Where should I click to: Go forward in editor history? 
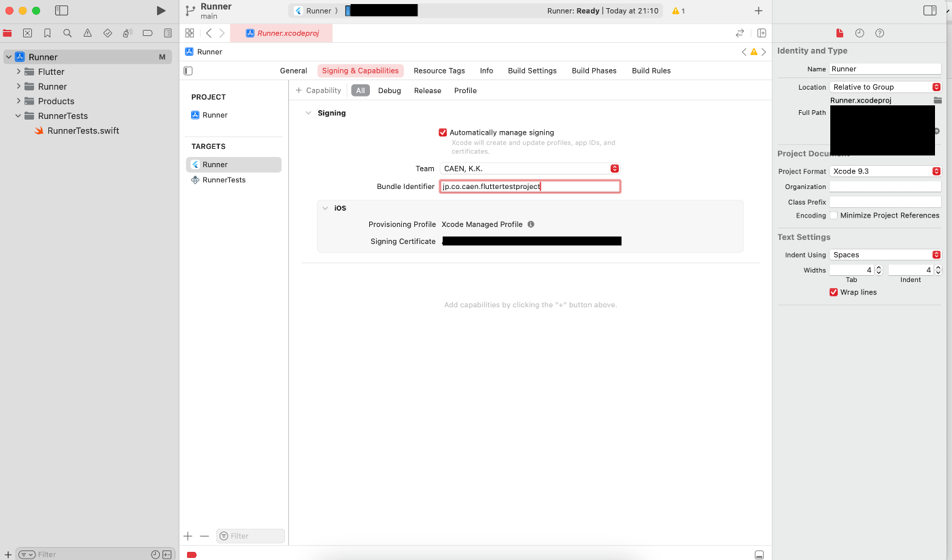(222, 33)
